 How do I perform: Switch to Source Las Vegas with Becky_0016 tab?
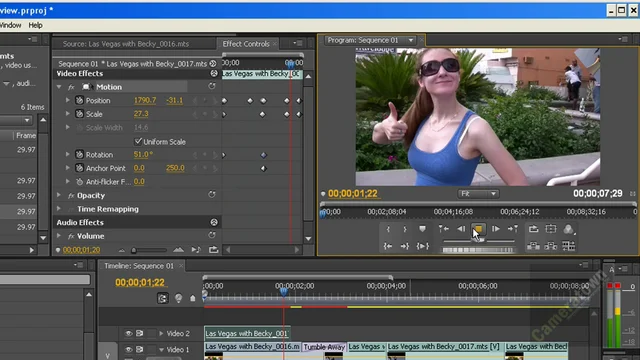point(126,44)
